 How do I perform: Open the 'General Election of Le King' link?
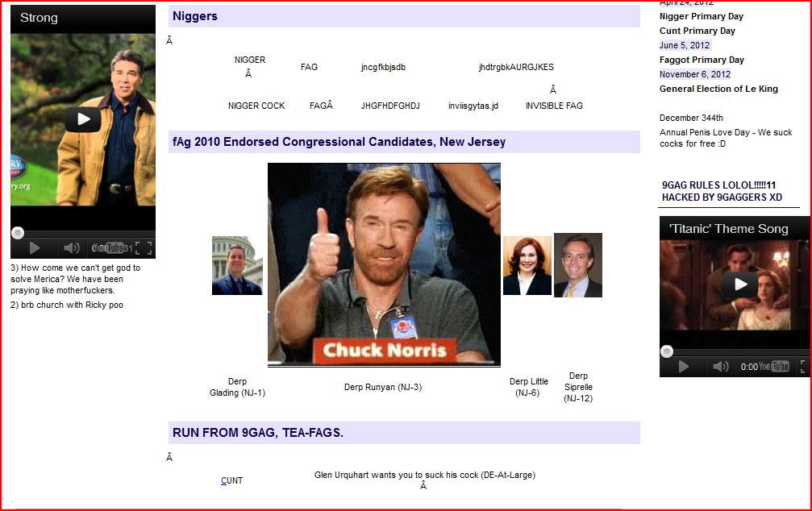[x=718, y=89]
